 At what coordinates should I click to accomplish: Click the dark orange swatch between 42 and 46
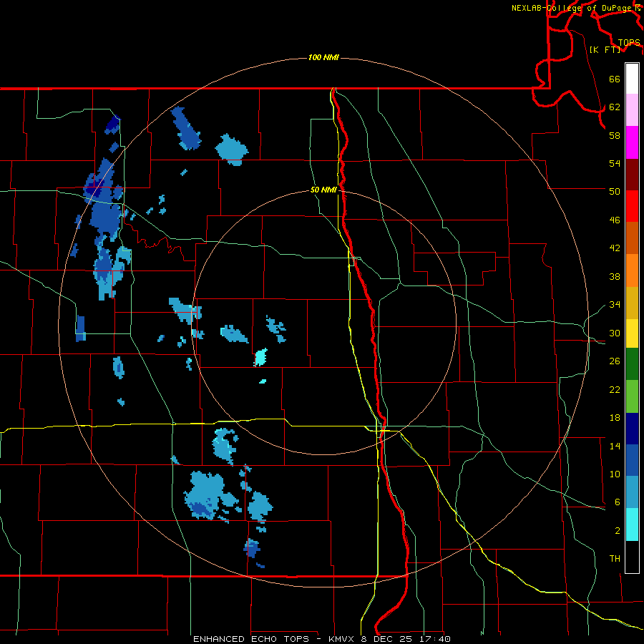tap(632, 238)
